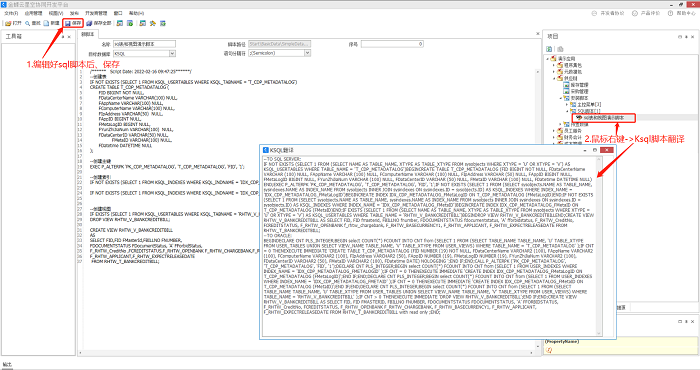Switch to the script editor tab

[x=88, y=34]
